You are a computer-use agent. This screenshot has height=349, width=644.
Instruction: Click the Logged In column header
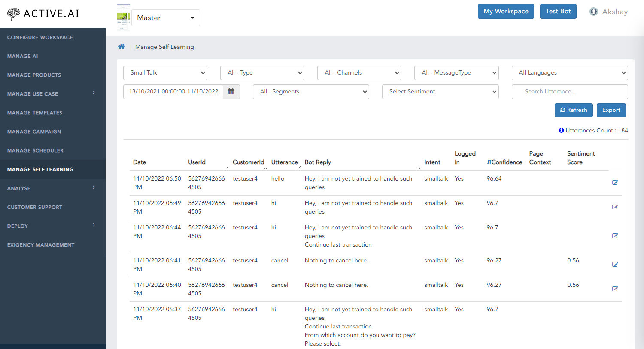pos(465,158)
